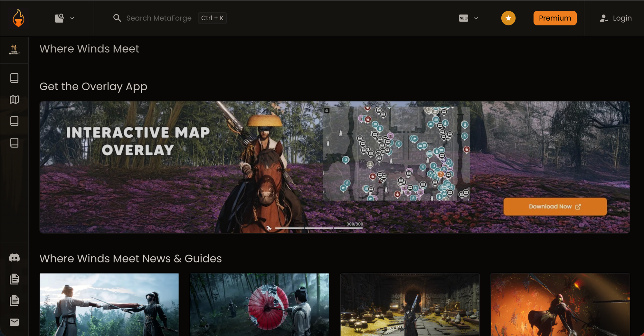This screenshot has width=644, height=336.
Task: Open the NEW updates icon
Action: click(463, 18)
